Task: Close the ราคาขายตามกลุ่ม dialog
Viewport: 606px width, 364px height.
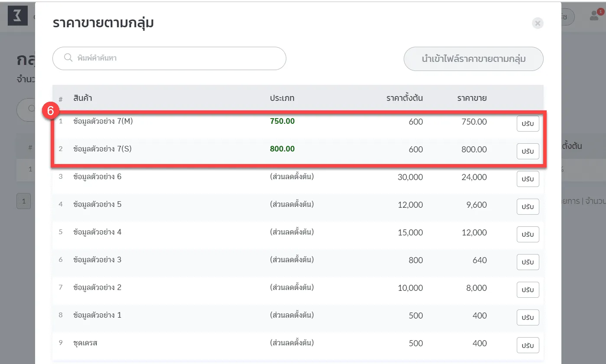Action: (538, 23)
